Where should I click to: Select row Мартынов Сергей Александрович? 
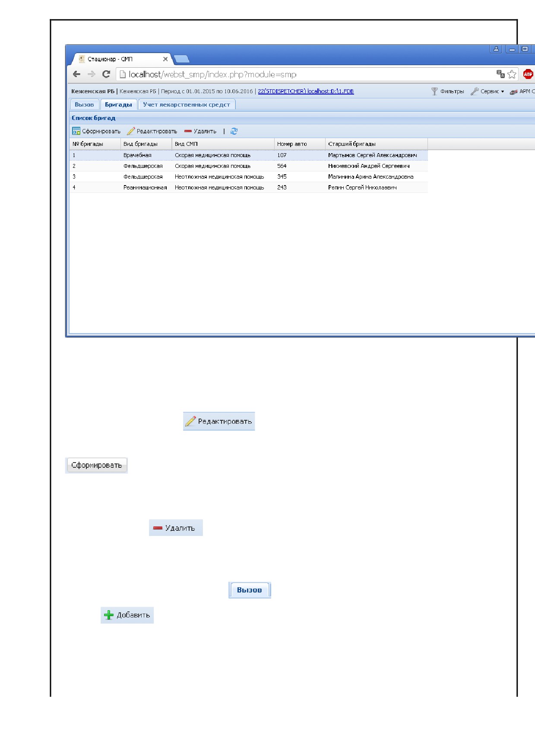(249, 155)
